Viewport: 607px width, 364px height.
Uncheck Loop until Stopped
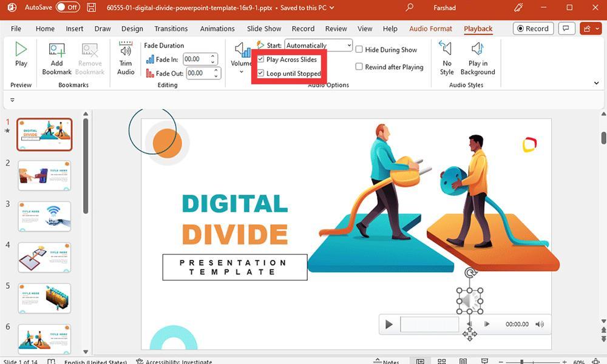point(261,73)
